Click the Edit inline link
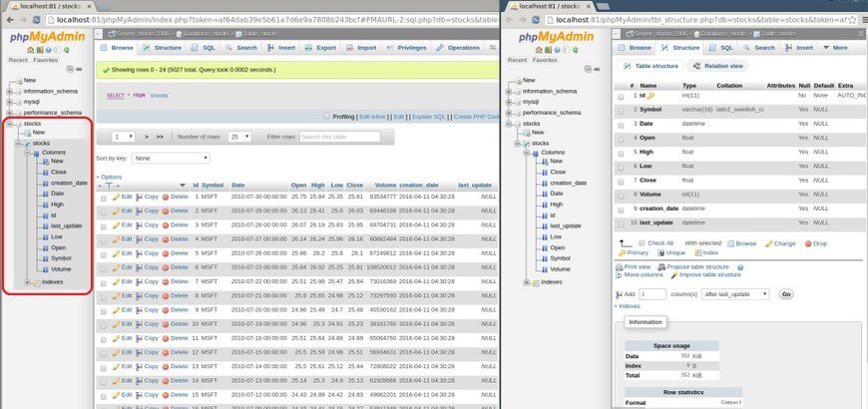Screen dimensions: 868x409 (372, 118)
